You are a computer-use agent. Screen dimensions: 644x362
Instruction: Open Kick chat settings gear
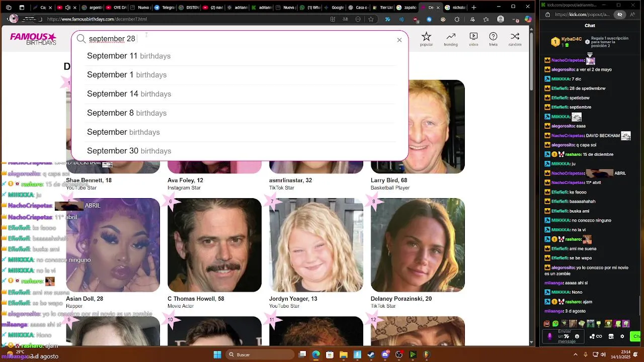(622, 336)
